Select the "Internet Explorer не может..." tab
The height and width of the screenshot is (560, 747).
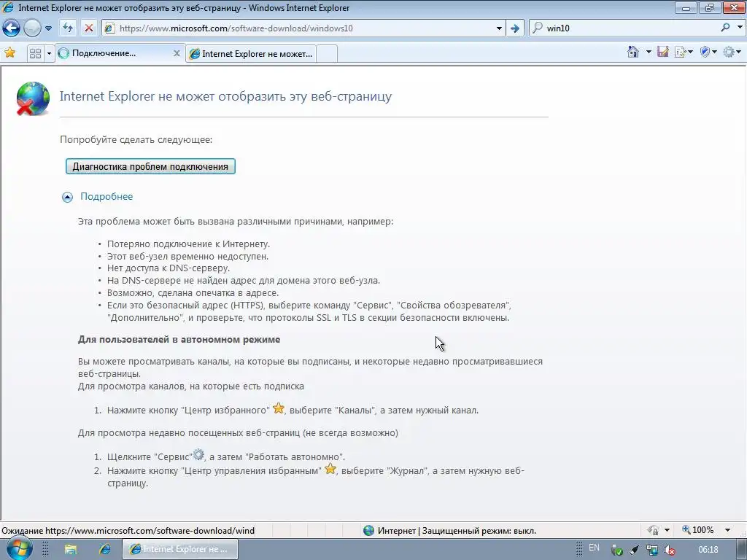tap(251, 54)
